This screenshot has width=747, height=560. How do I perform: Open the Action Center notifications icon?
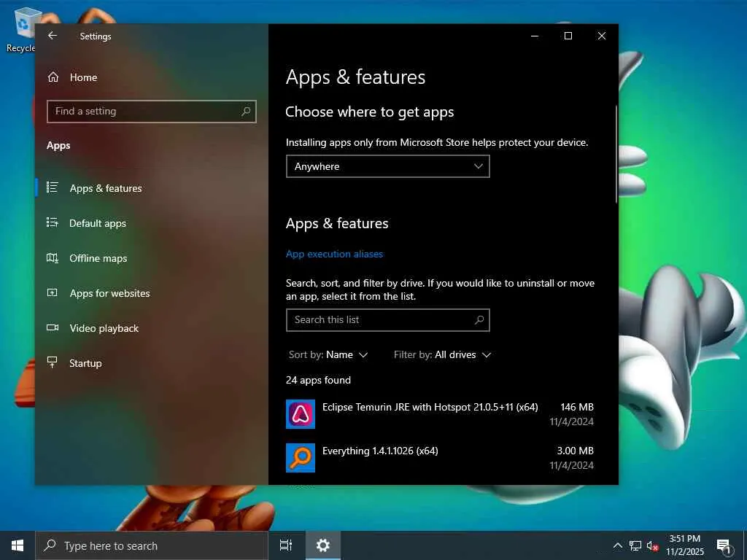pyautogui.click(x=724, y=545)
